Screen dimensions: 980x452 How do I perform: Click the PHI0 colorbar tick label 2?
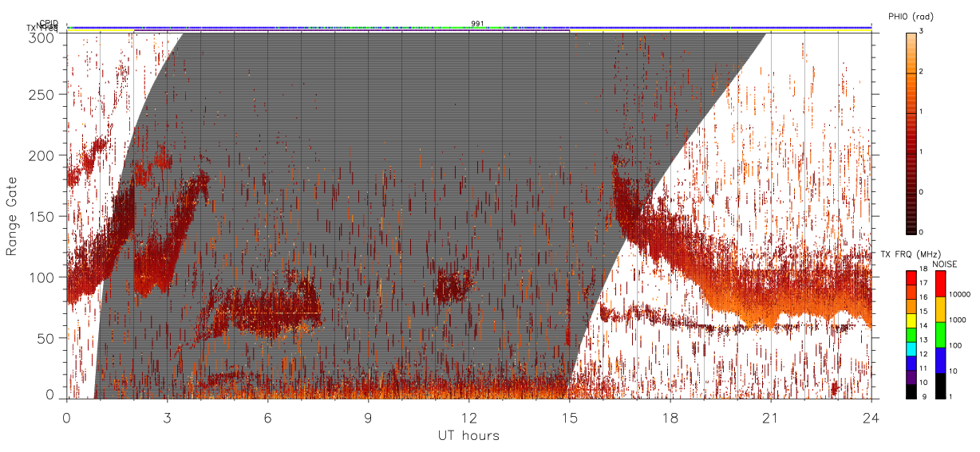[x=923, y=72]
